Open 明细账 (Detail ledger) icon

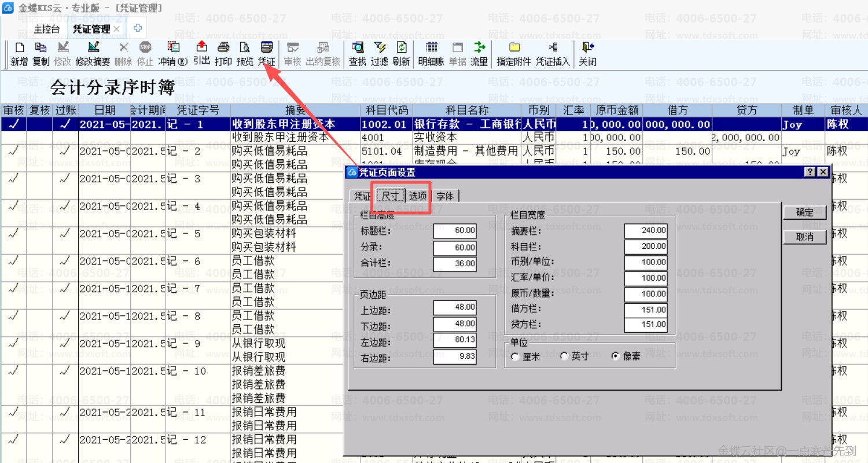pos(431,49)
